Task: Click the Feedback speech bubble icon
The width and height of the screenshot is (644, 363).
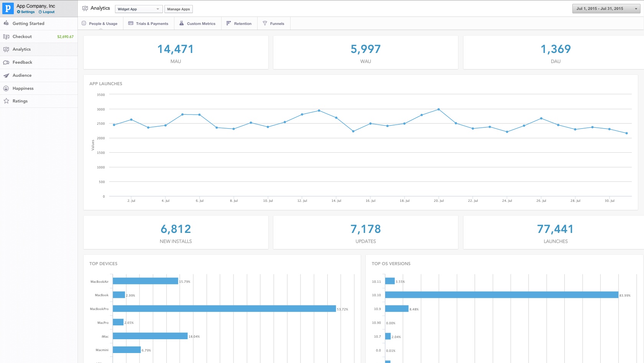Action: (6, 63)
